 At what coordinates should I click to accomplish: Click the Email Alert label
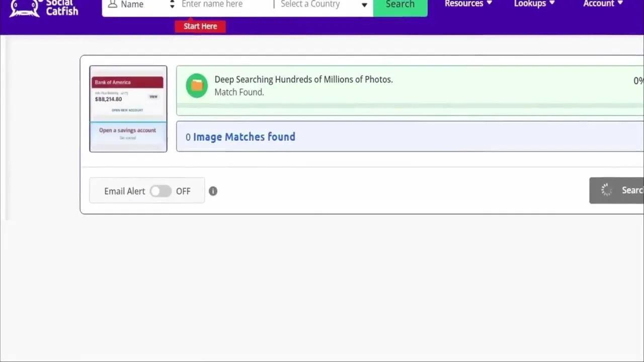click(124, 191)
